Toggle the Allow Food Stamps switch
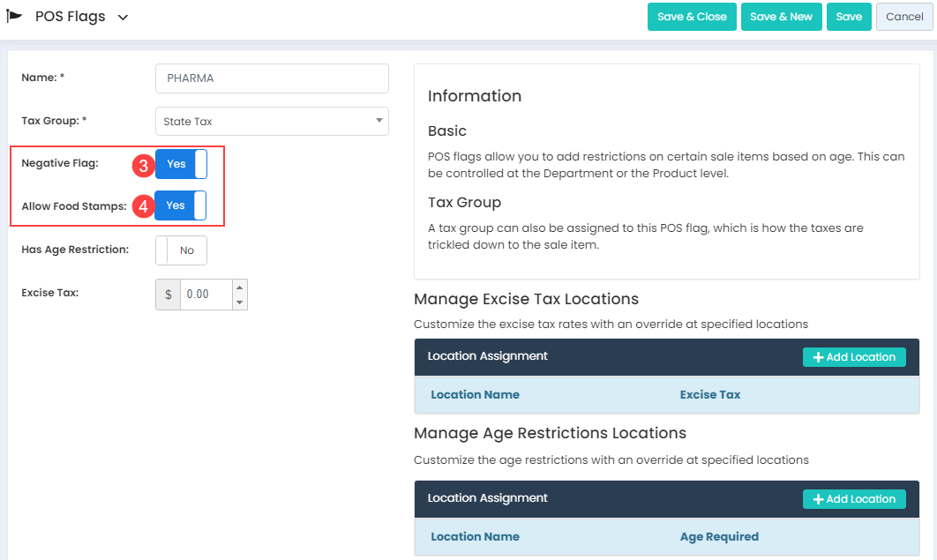The height and width of the screenshot is (560, 937). [x=181, y=205]
